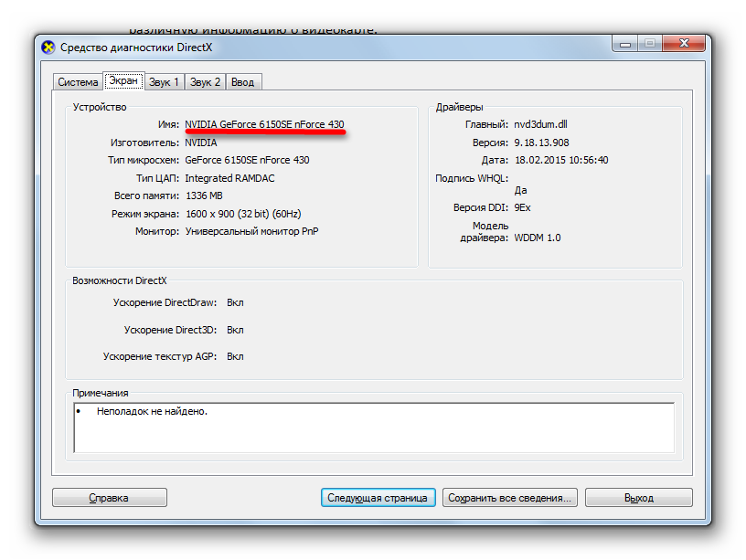Minimize the DirectX diagnostic window
The height and width of the screenshot is (560, 746).
[627, 43]
